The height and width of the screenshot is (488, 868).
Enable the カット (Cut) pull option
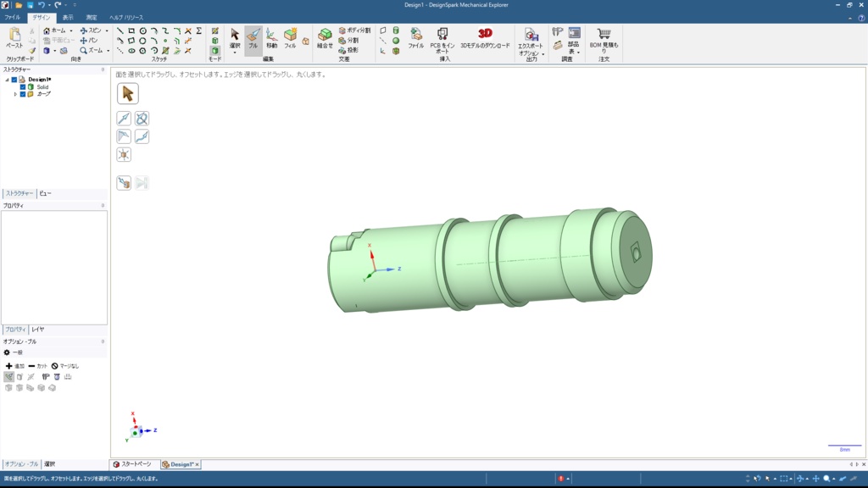click(x=37, y=366)
